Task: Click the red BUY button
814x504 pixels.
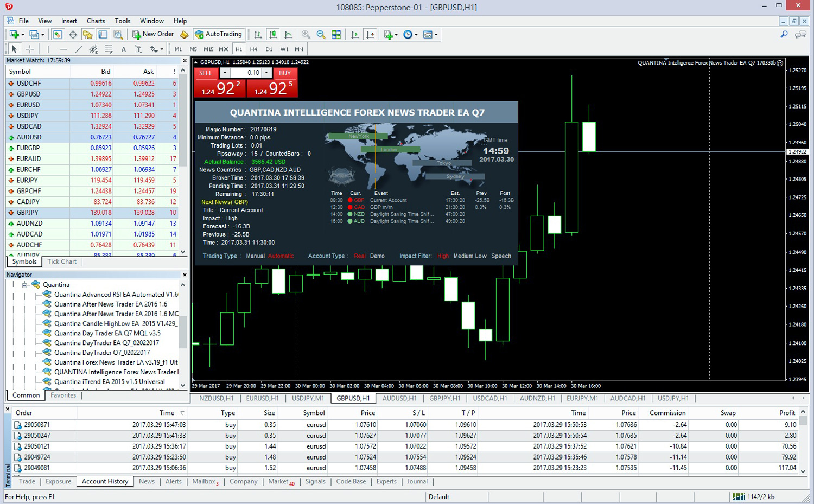Action: point(285,73)
